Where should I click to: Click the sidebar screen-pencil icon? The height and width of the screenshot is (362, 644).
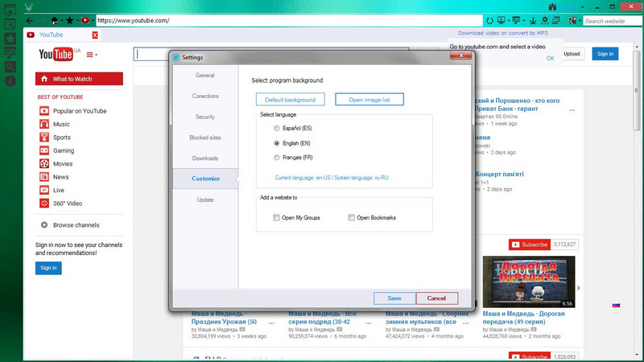tap(10, 52)
